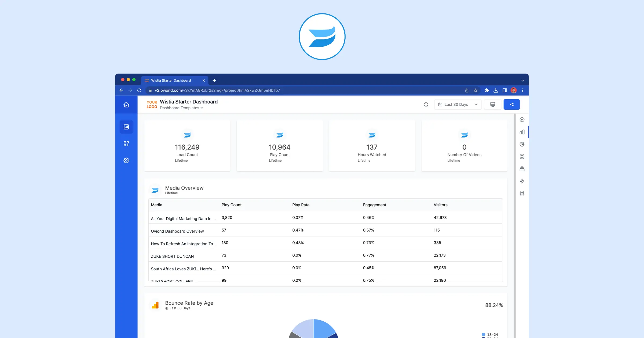Click the browser forward arrow
Viewport: 644px width, 338px height.
[x=130, y=90]
